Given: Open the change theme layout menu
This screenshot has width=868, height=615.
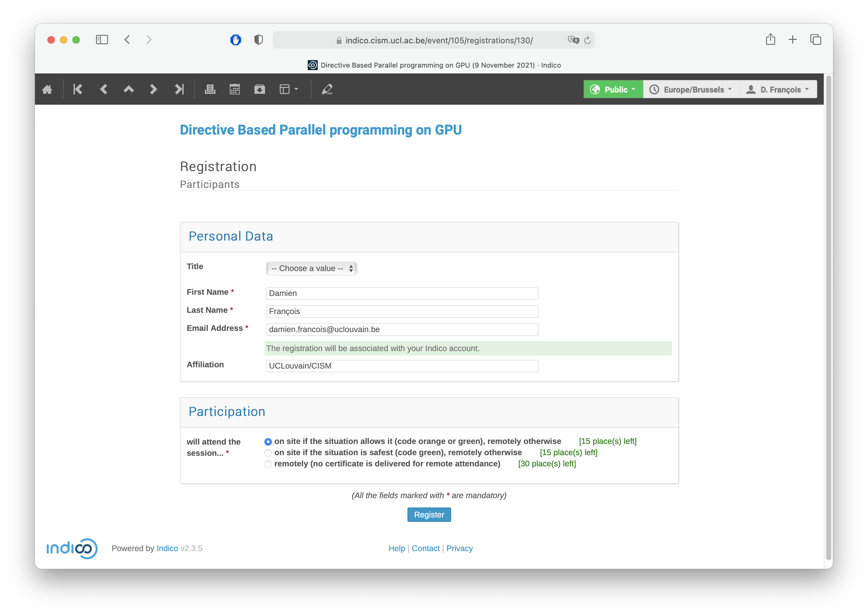Looking at the screenshot, I should click(x=289, y=89).
